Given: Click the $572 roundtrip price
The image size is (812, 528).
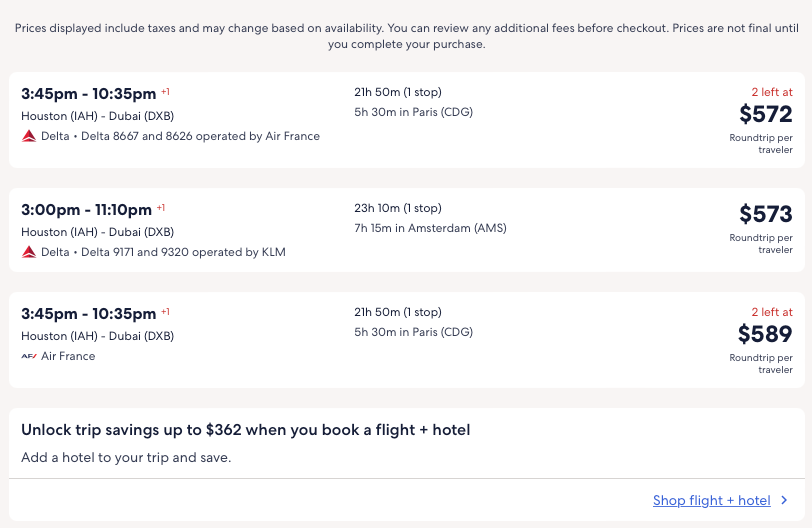Looking at the screenshot, I should 765,114.
